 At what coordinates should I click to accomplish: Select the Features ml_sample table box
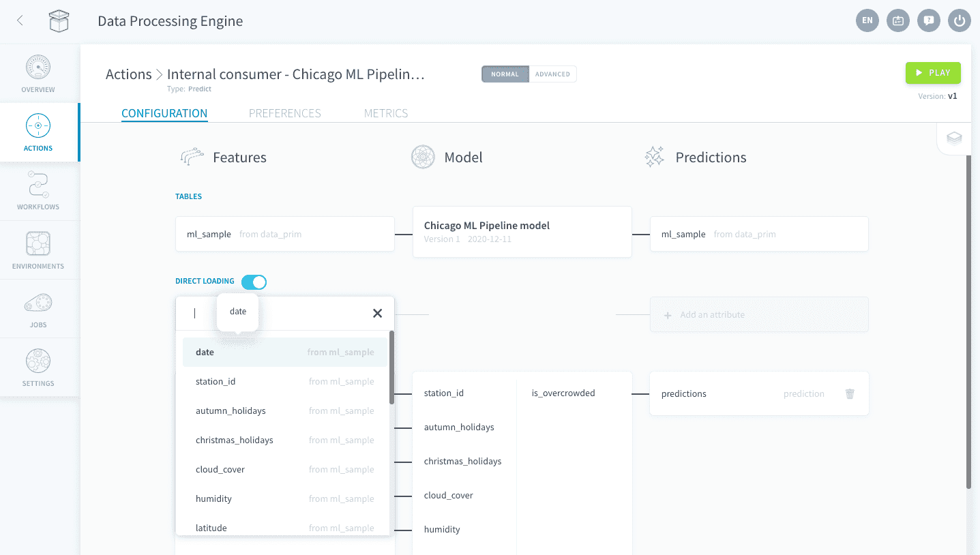(x=285, y=234)
